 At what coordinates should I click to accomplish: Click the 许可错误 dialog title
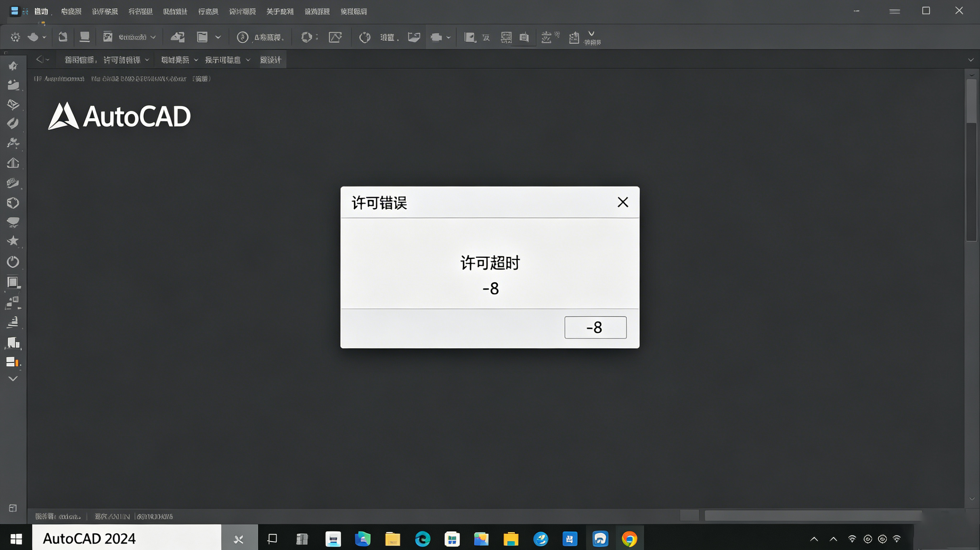pos(379,203)
